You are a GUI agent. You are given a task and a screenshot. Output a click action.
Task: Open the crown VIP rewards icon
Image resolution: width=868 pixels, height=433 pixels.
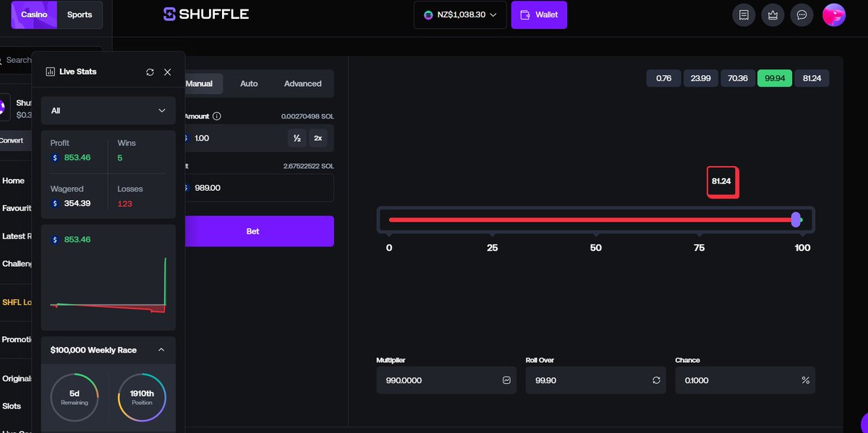(773, 15)
